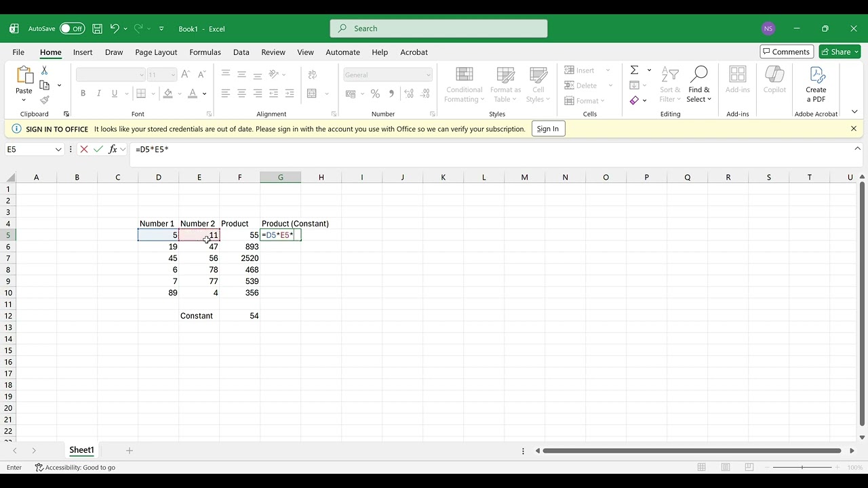Toggle Underline formatting
Viewport: 868px width, 488px height.
click(115, 94)
